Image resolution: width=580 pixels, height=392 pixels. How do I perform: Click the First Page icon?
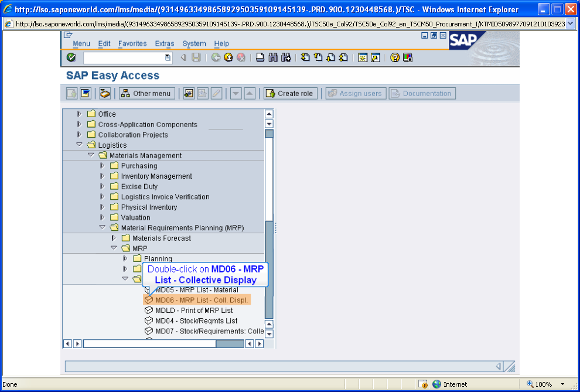point(305,57)
